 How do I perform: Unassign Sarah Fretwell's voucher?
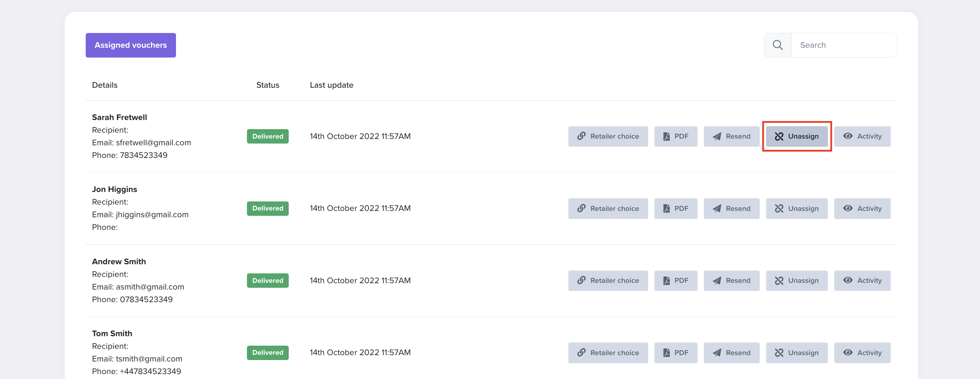(797, 136)
